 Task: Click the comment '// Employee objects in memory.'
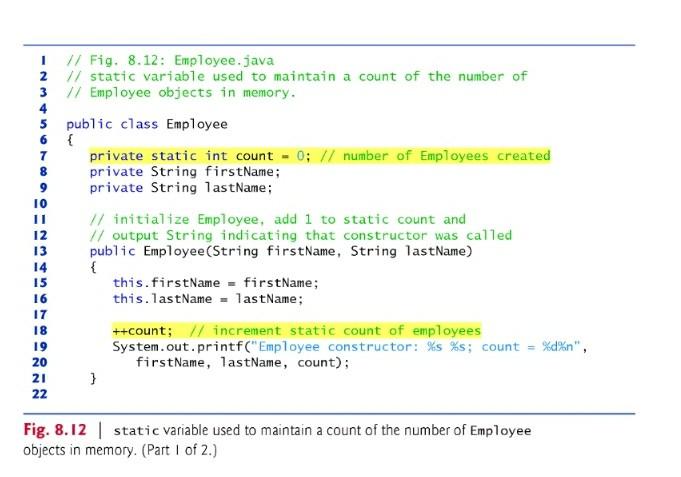[x=181, y=93]
